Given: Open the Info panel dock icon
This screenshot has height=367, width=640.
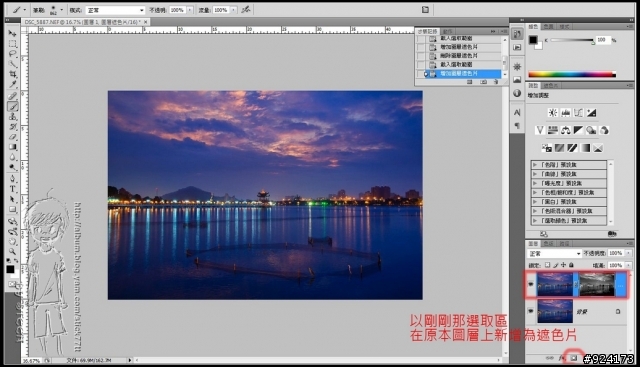Looking at the screenshot, I should 517,93.
